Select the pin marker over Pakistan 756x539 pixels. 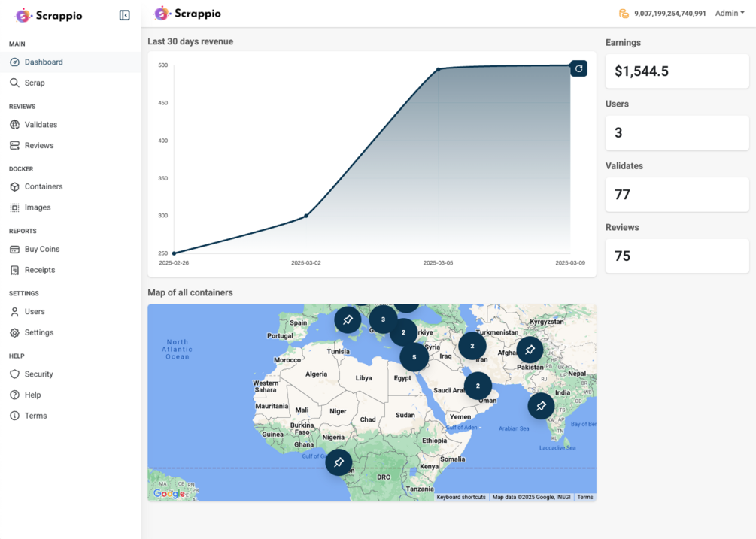tap(530, 350)
